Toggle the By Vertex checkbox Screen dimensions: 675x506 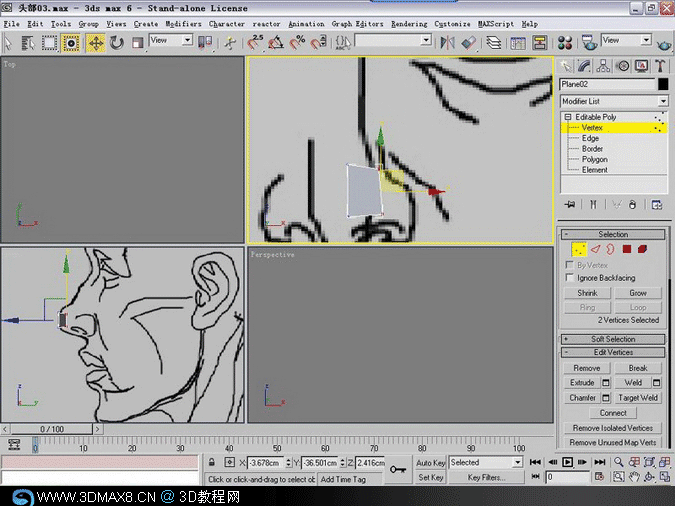[x=570, y=266]
